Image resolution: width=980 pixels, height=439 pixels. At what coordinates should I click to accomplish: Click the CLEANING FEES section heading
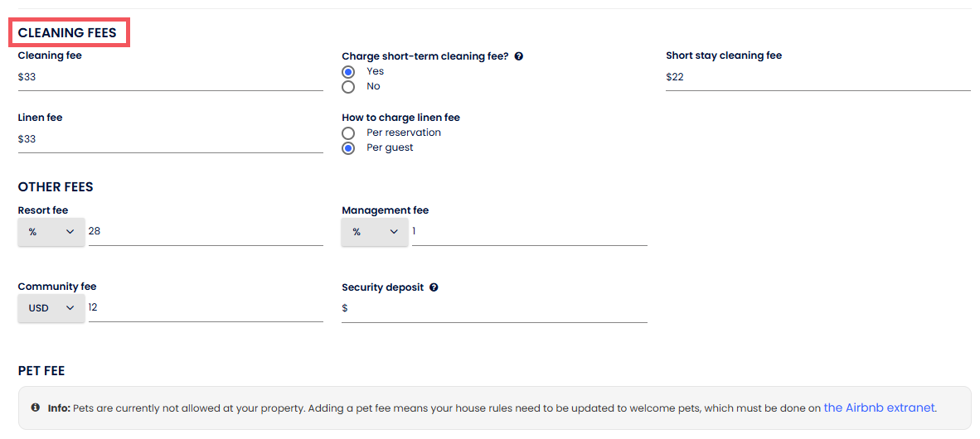68,33
